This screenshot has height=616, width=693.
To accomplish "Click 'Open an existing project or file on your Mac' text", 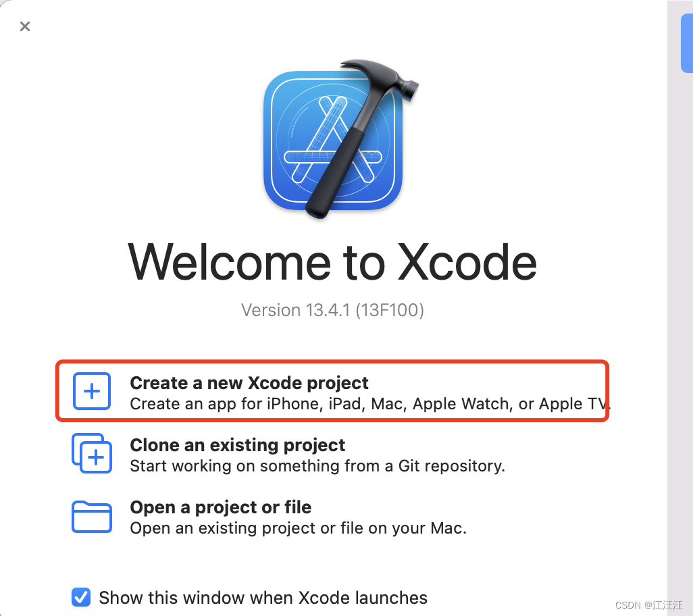I will [299, 528].
